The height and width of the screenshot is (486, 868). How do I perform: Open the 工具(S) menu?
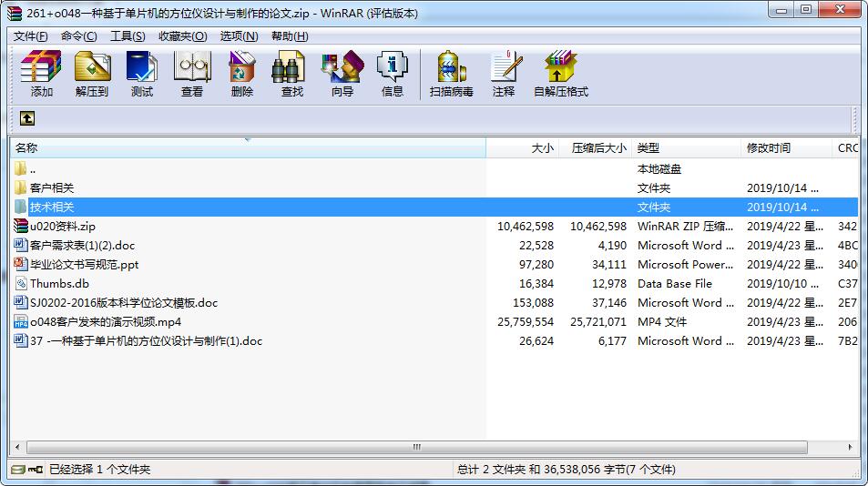point(128,35)
